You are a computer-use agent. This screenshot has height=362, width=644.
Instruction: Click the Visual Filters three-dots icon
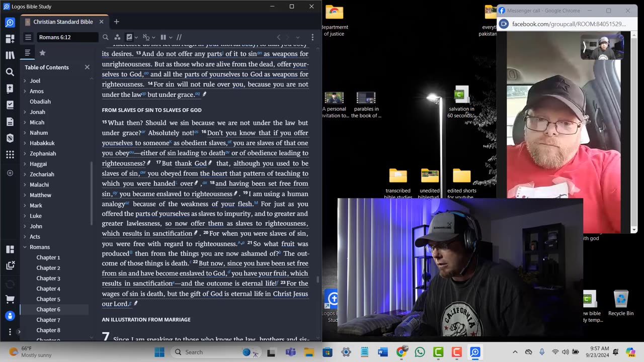[x=117, y=37]
